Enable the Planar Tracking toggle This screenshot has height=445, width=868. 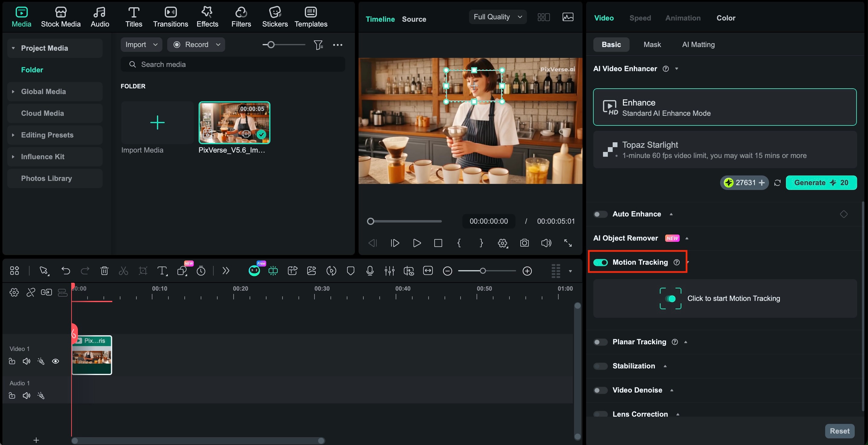click(600, 342)
